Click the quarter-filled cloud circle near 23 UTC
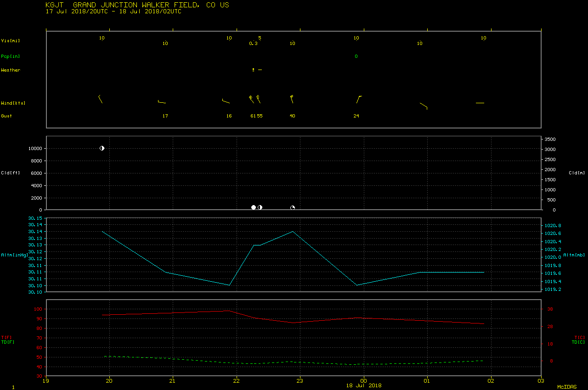The height and width of the screenshot is (390, 588). click(293, 207)
